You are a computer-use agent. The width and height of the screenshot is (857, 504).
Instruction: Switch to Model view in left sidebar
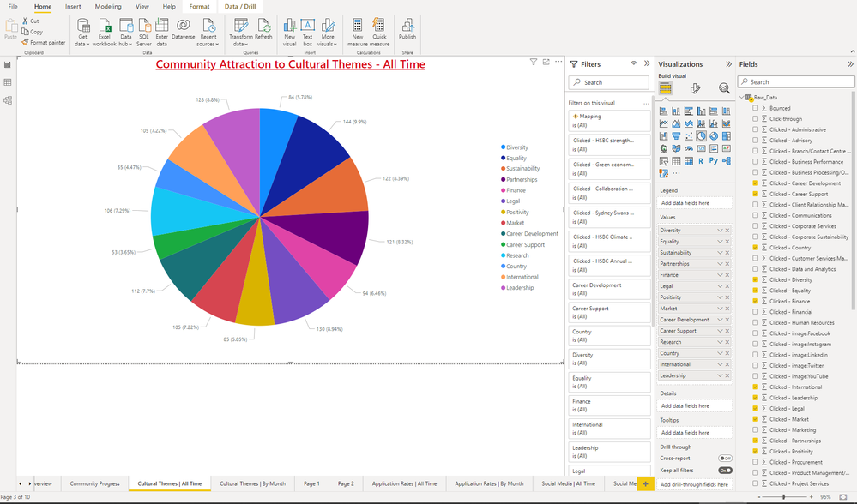click(x=8, y=100)
